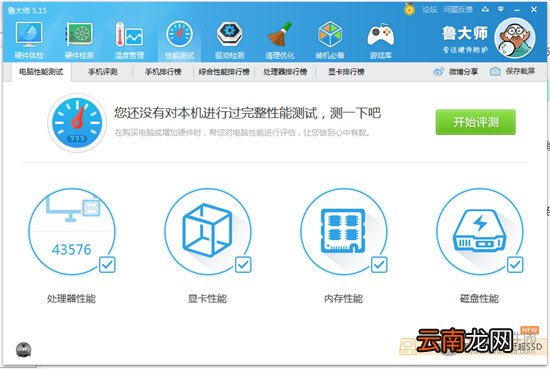Switch to the 处理器排行榜 tab
This screenshot has width=550, height=369.
pos(285,72)
